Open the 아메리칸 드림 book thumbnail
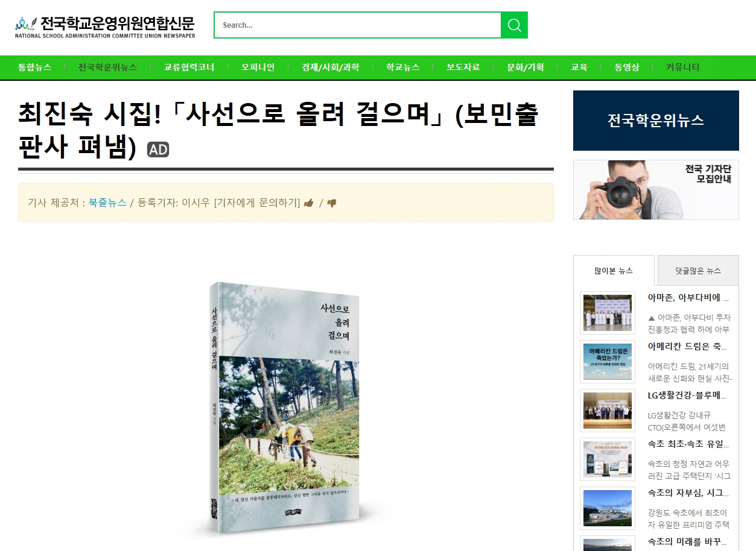Image resolution: width=756 pixels, height=551 pixels. [608, 361]
